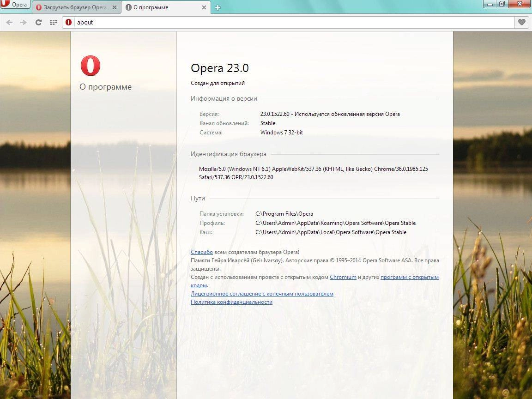Screen dimensions: 532x399
Task: Click the 'Создан для открытий' tagline
Action: click(218, 83)
